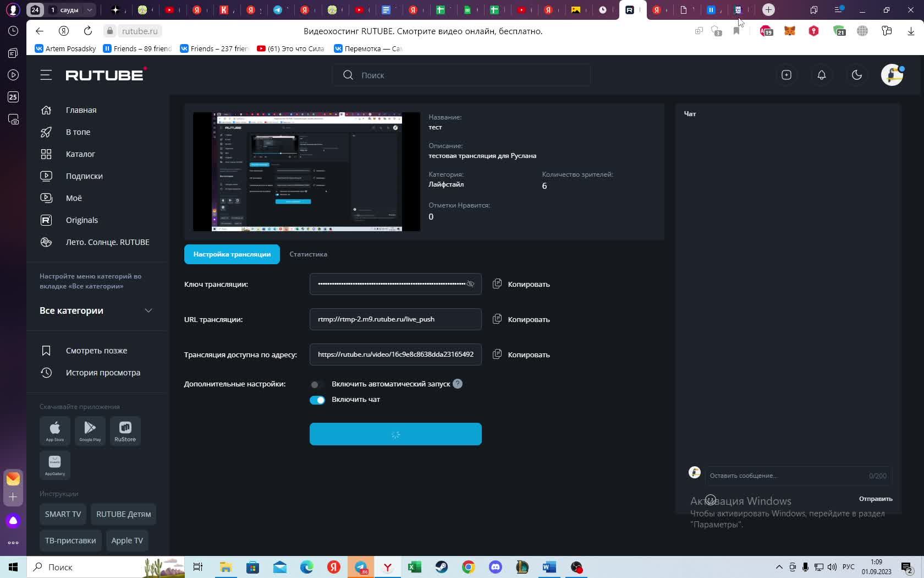
Task: Switch to the Статистика tab
Action: 309,254
